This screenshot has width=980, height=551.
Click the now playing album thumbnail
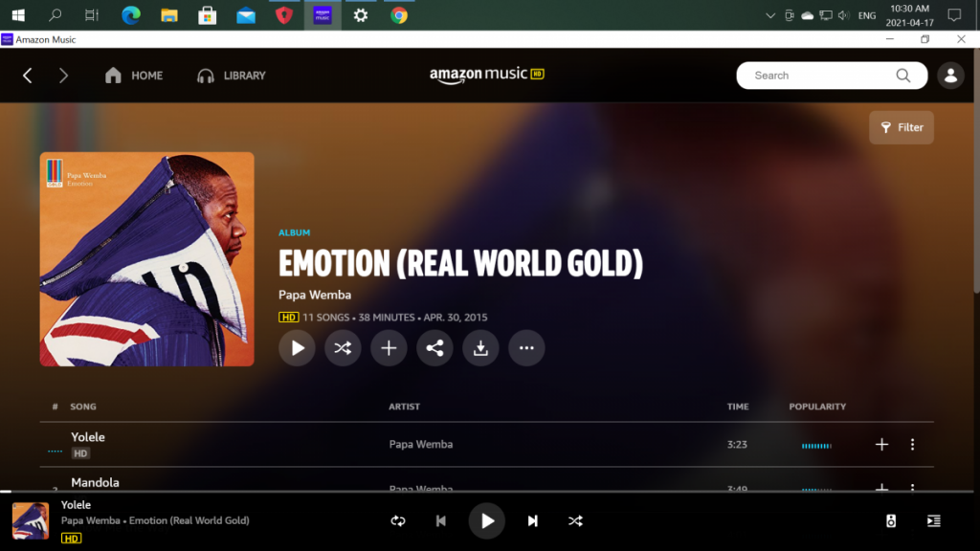point(31,521)
